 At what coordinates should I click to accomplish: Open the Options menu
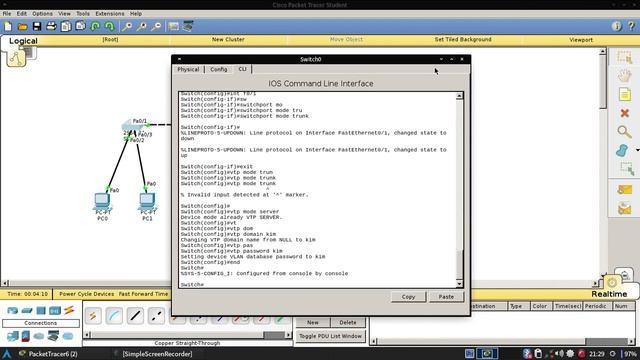(x=42, y=13)
